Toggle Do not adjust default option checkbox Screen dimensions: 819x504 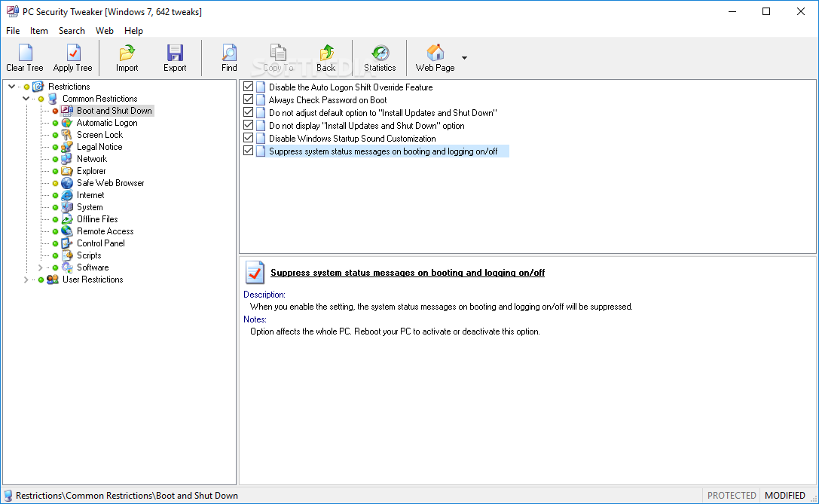tap(249, 112)
